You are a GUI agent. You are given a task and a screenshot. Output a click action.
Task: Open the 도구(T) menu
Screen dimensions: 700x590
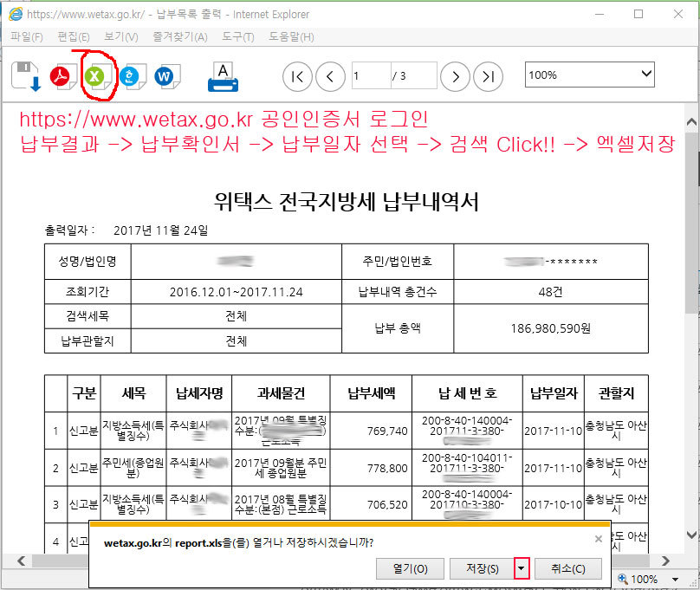[238, 36]
